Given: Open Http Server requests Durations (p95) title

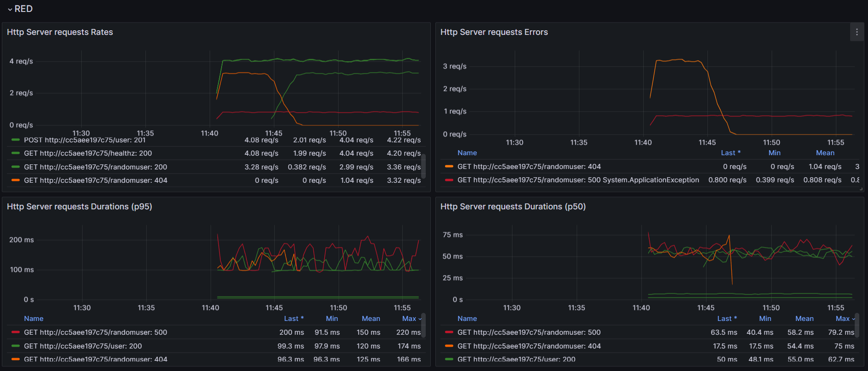Looking at the screenshot, I should 79,207.
